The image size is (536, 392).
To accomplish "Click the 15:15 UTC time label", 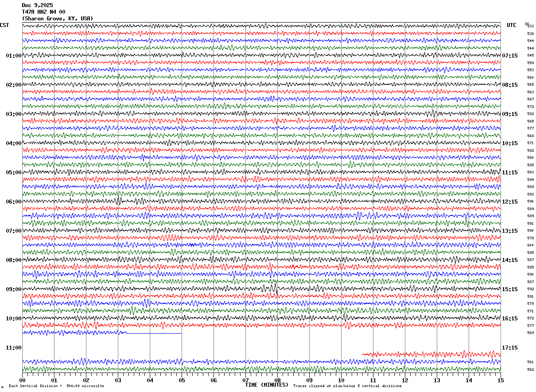I will coord(510,289).
